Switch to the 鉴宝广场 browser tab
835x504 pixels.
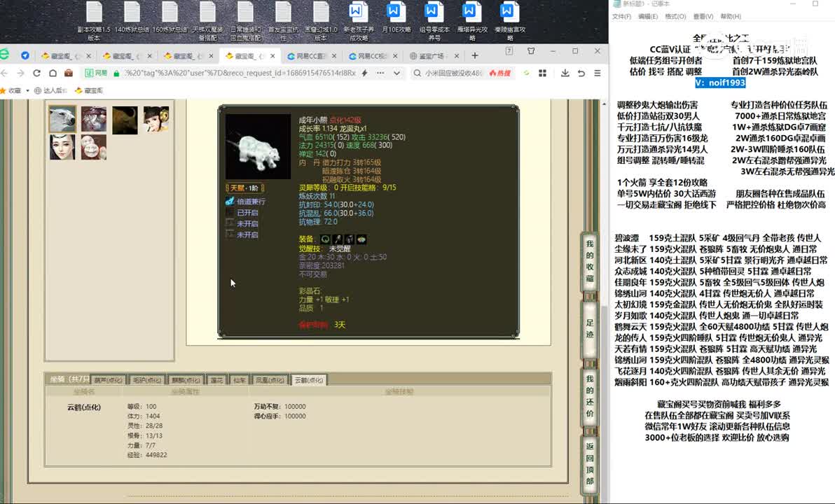432,56
